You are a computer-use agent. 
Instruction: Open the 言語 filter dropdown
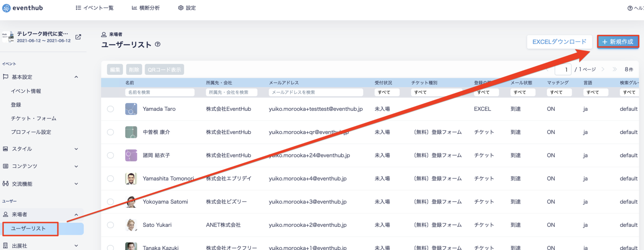(x=596, y=92)
